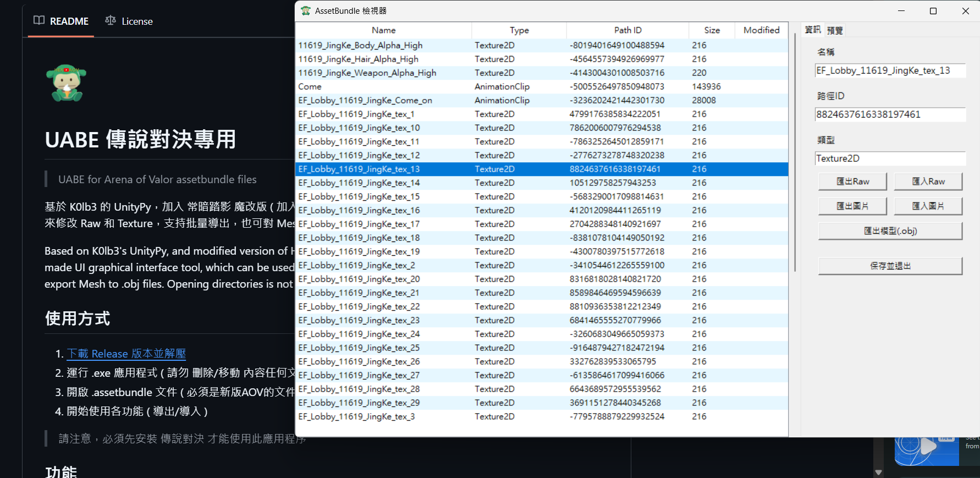Sort the list by Name column header
Viewport: 980px width, 478px height.
tap(383, 30)
